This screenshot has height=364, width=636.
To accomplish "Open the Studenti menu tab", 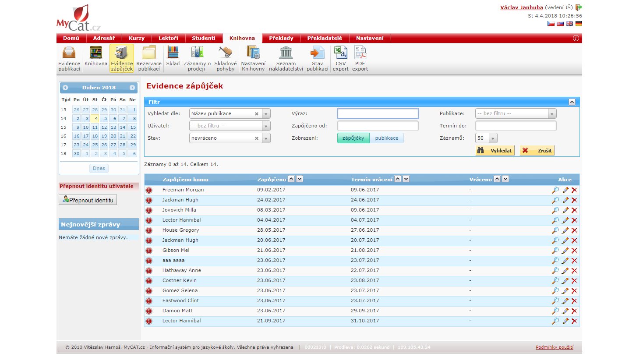I will [204, 38].
